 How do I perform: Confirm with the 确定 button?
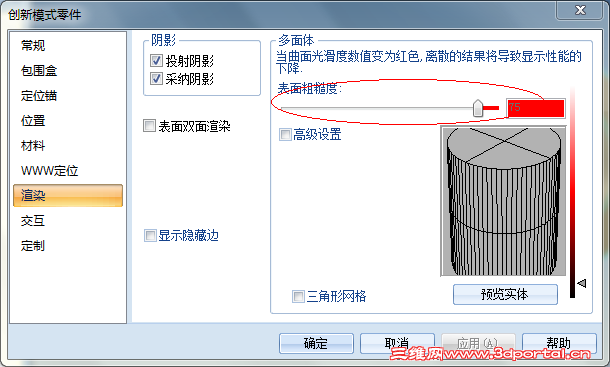[x=316, y=343]
